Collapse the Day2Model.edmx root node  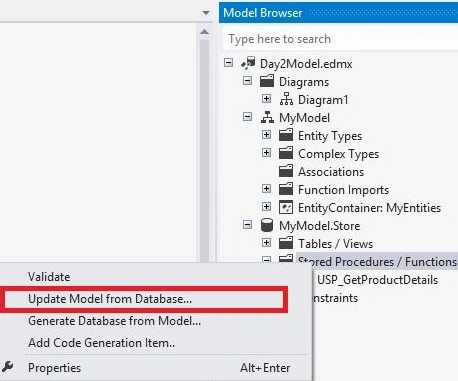[229, 62]
